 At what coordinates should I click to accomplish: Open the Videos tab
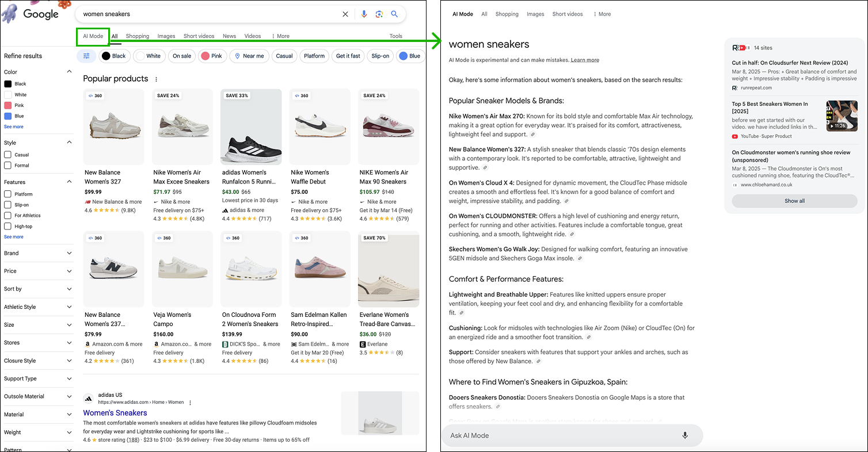(253, 36)
